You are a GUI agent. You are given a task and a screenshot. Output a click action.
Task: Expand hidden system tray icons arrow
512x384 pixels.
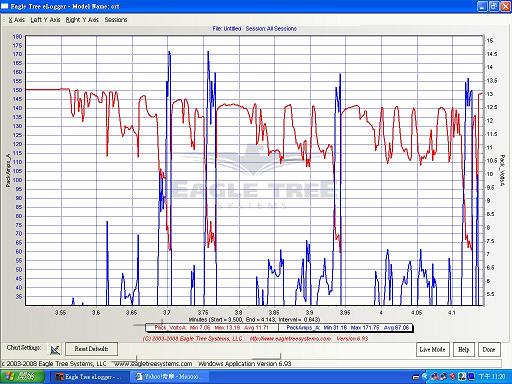(x=425, y=377)
